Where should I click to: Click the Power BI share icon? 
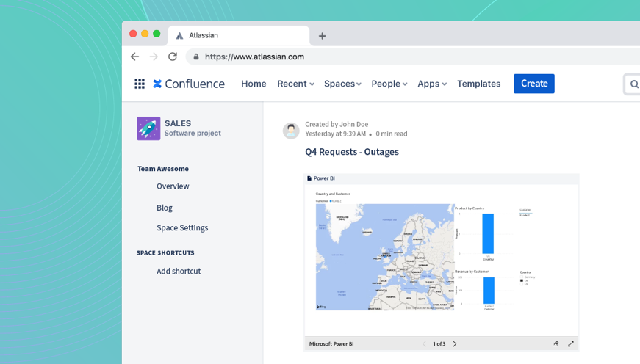tap(555, 343)
